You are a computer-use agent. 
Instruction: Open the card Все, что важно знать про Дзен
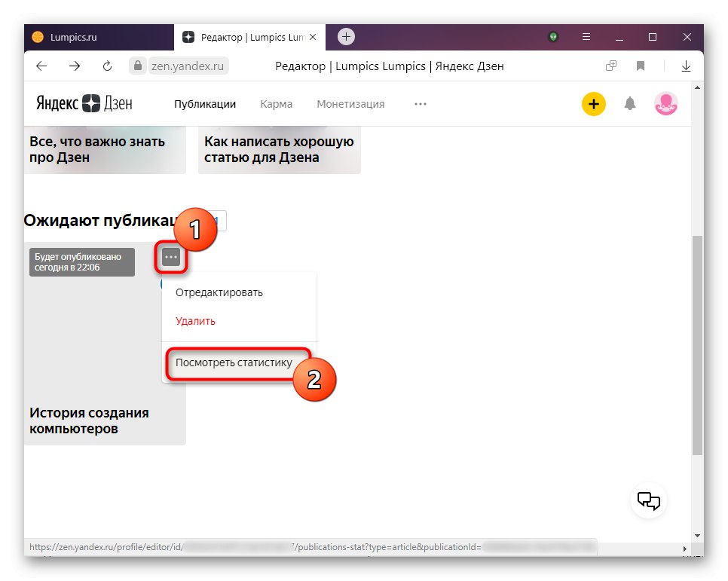point(105,150)
